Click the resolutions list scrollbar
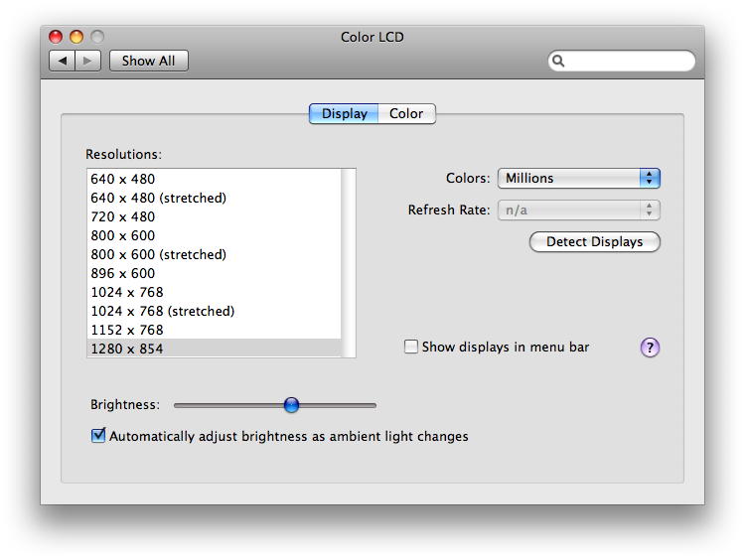The width and height of the screenshot is (745, 560). (349, 263)
